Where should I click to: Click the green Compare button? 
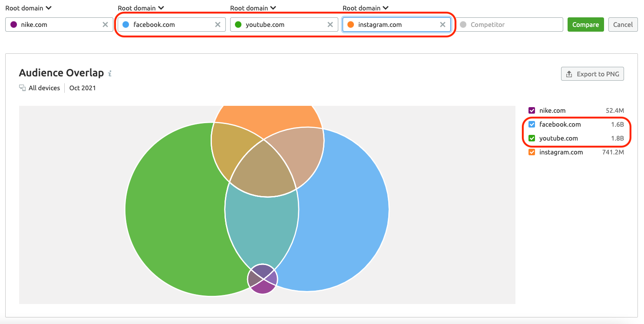tap(585, 25)
